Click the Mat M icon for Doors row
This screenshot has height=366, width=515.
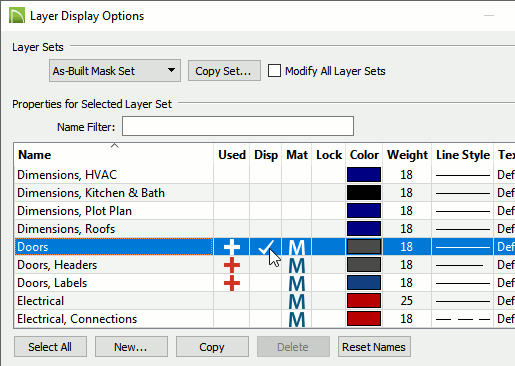click(x=297, y=247)
